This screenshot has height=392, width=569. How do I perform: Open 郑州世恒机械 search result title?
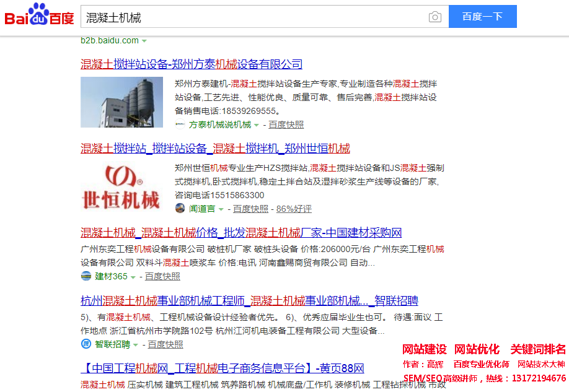tap(215, 149)
